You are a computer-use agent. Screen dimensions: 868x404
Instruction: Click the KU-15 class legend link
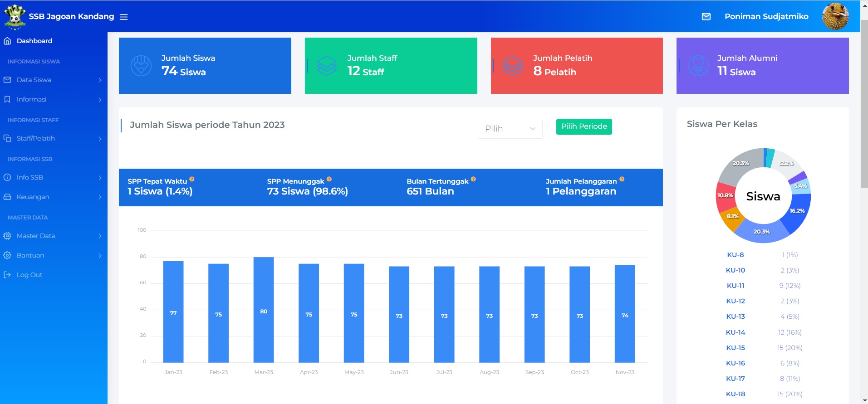pos(735,348)
